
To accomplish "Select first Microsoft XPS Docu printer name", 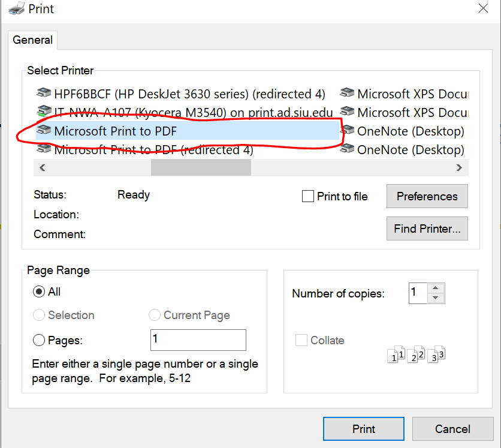I will coord(412,94).
